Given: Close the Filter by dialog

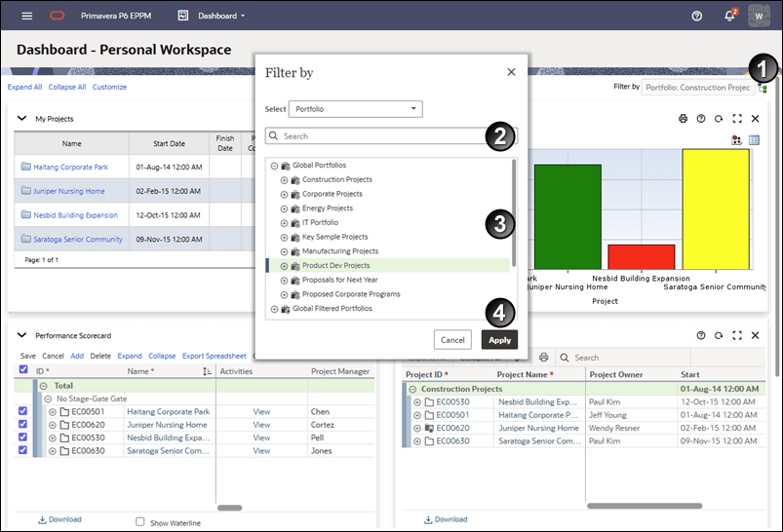Looking at the screenshot, I should pos(511,72).
